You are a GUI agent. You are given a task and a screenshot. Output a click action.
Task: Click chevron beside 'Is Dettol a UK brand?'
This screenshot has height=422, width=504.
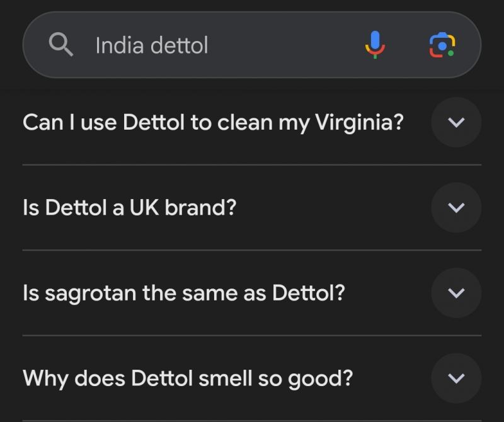456,208
